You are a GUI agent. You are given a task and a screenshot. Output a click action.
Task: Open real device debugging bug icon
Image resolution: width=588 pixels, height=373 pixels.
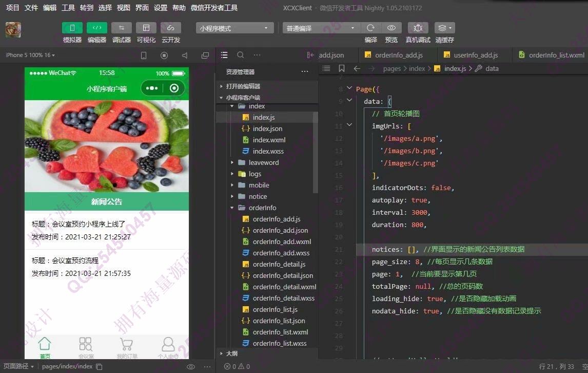tap(418, 28)
